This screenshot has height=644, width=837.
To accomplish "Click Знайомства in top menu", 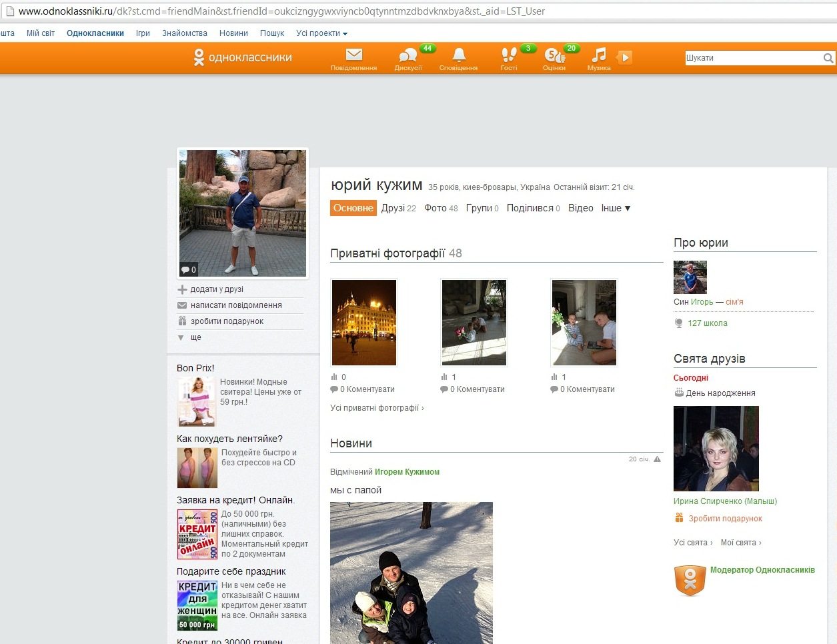I will point(185,33).
